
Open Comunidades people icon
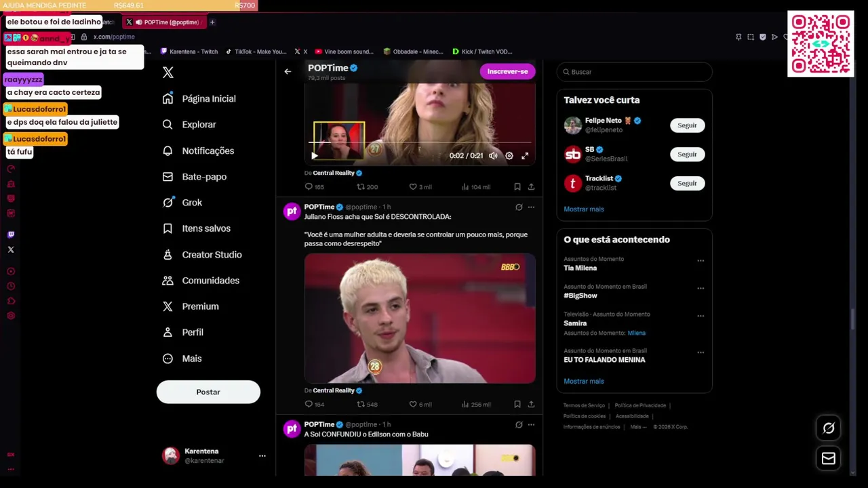coord(167,281)
